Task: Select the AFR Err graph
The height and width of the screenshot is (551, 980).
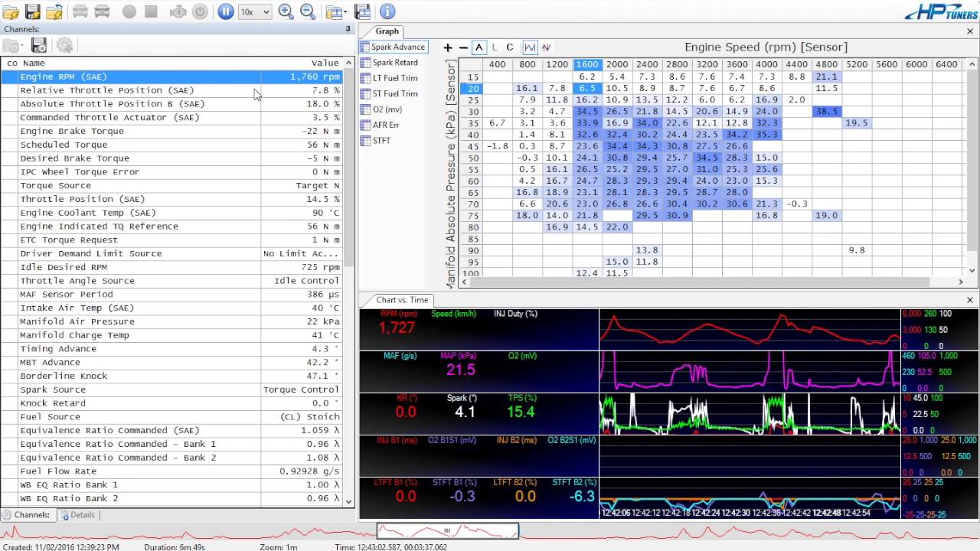Action: click(x=380, y=125)
